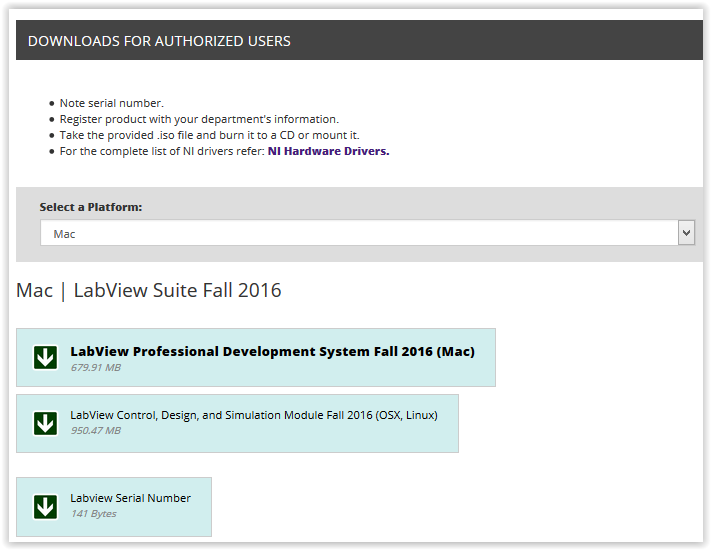711x550 pixels.
Task: Click download icon for LabView Professional Development System
Action: [x=45, y=358]
